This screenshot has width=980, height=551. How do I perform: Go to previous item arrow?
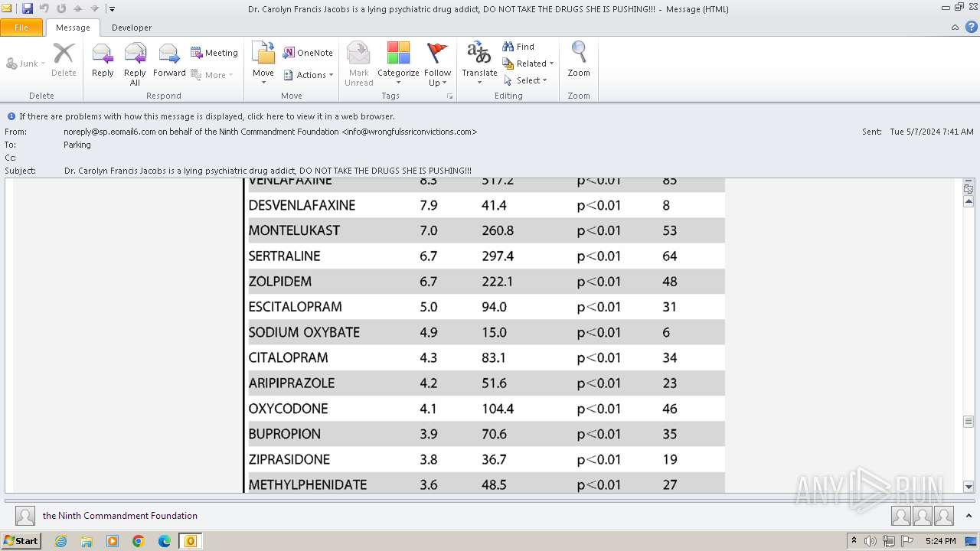point(78,8)
